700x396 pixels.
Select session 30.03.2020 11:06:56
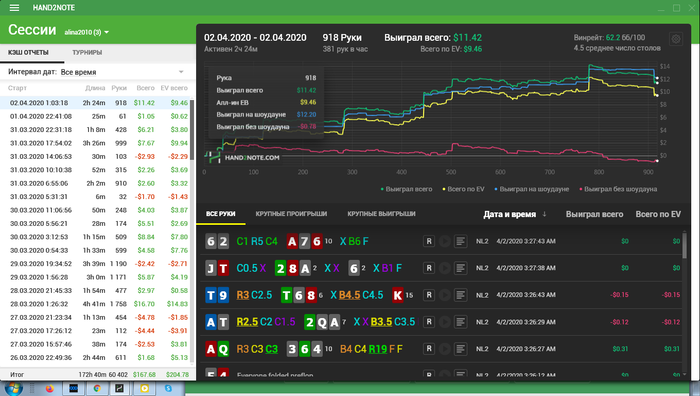pyautogui.click(x=95, y=210)
